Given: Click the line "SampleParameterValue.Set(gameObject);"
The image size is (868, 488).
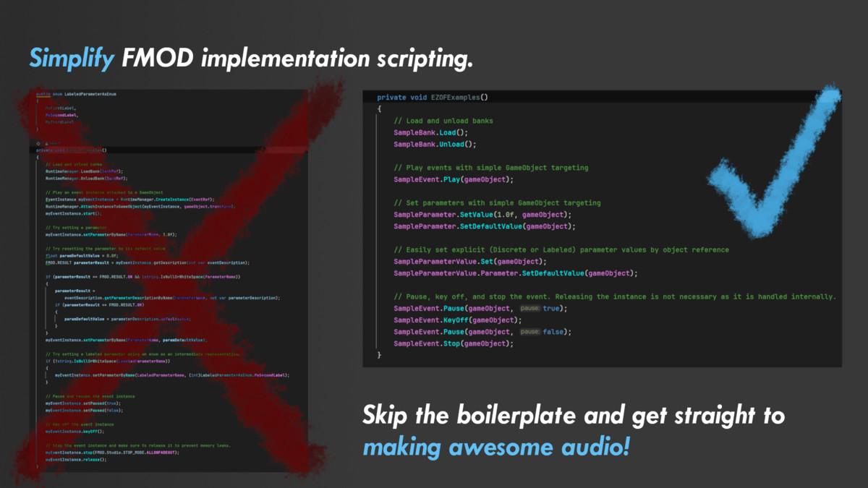Looking at the screenshot, I should (471, 261).
